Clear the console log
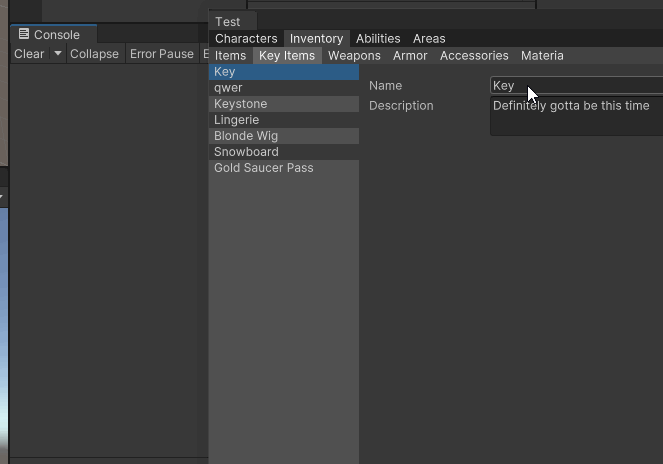The height and width of the screenshot is (464, 663). point(29,54)
